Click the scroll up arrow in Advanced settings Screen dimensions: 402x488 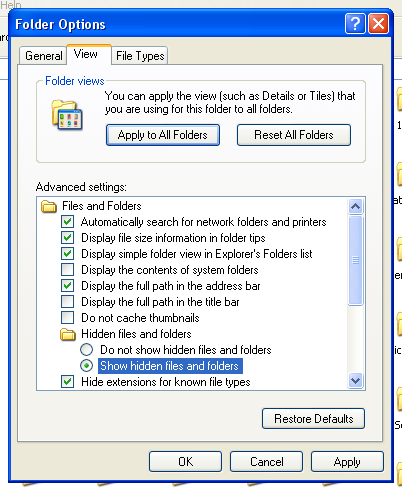tap(355, 207)
